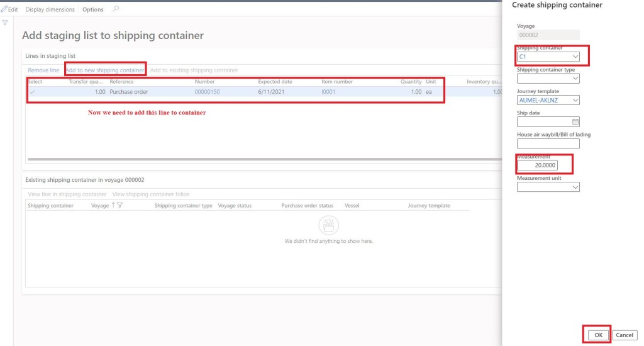Viewport: 644px width, 346px height.
Task: Click the Edit pencil icon
Action: coord(4,9)
